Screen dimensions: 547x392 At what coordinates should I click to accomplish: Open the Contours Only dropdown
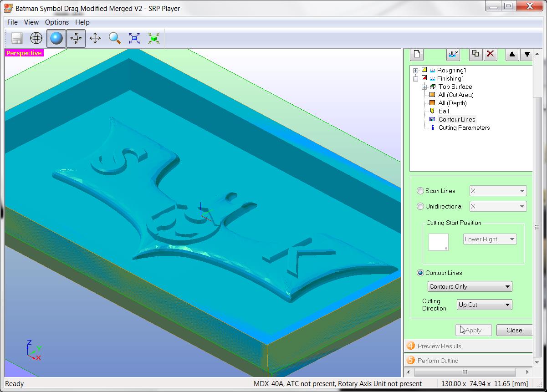pos(470,286)
